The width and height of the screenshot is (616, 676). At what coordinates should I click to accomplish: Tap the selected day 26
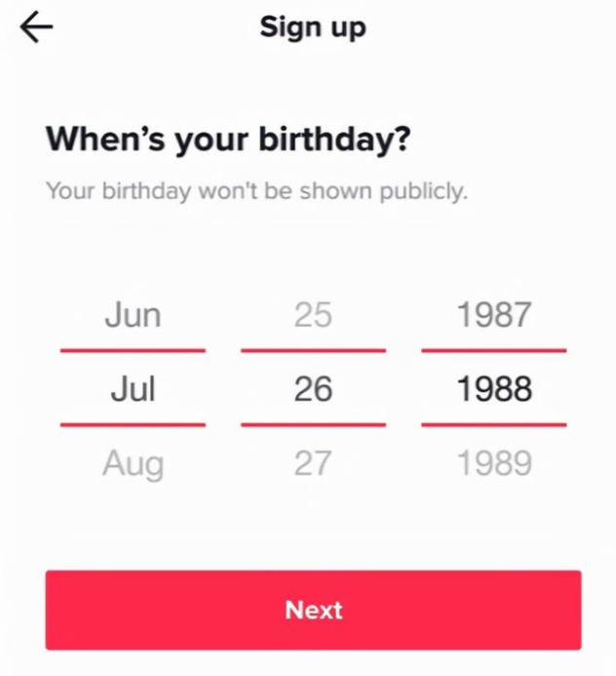point(313,389)
